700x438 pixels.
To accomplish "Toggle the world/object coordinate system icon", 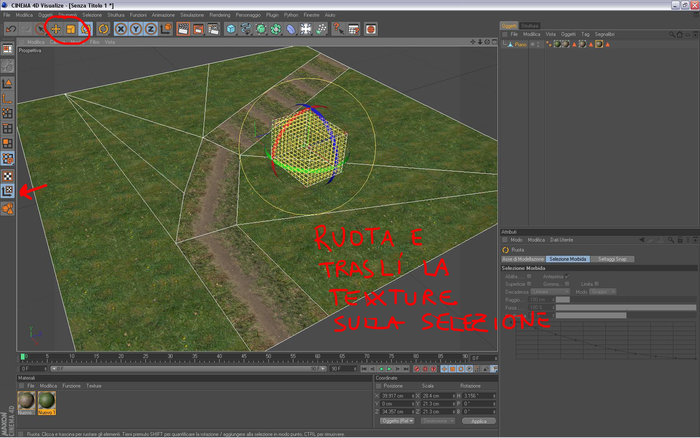I will 166,29.
